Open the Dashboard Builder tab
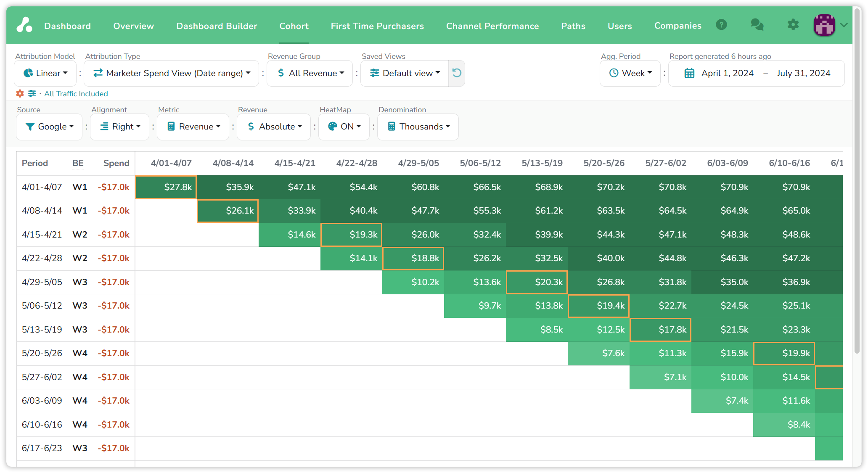868x473 pixels. (217, 26)
